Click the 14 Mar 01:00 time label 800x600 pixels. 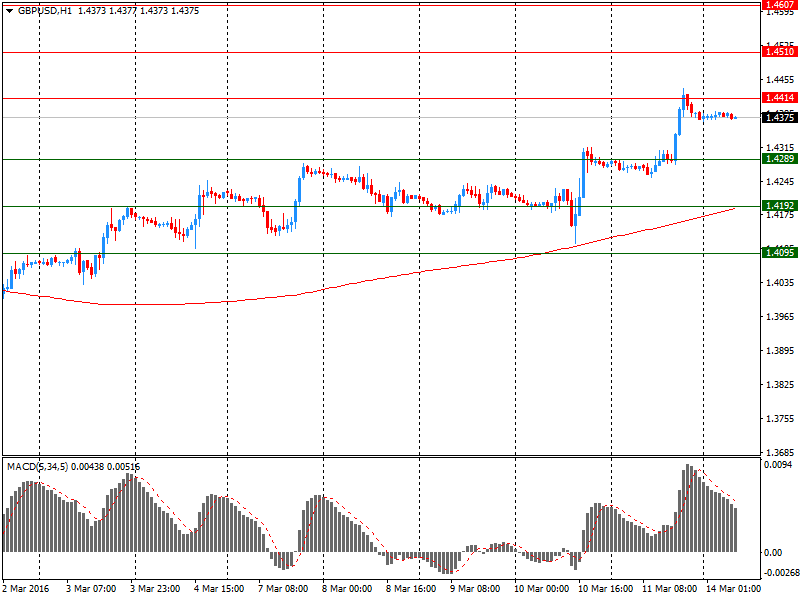click(733, 589)
